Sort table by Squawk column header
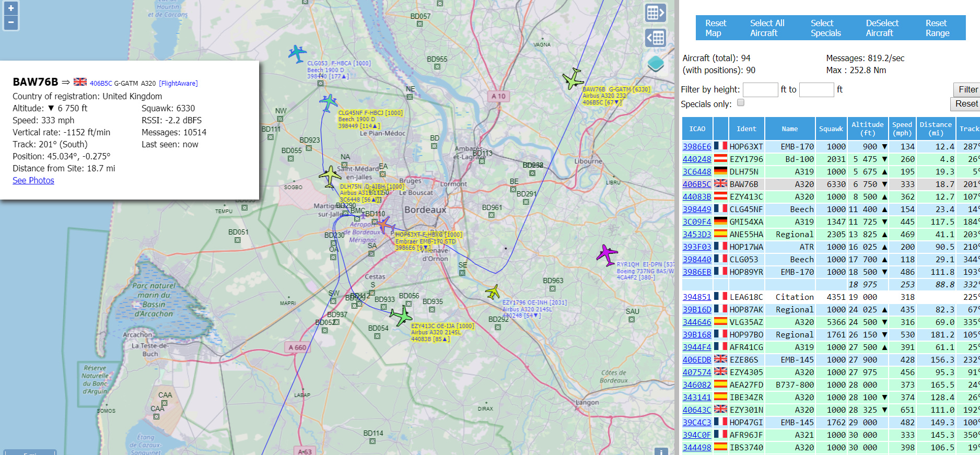Screen dimensions: 980x455 [x=831, y=129]
